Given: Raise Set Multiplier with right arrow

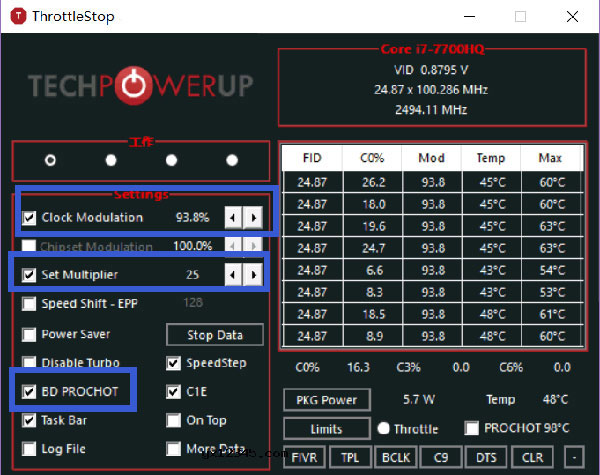Looking at the screenshot, I should [x=254, y=275].
